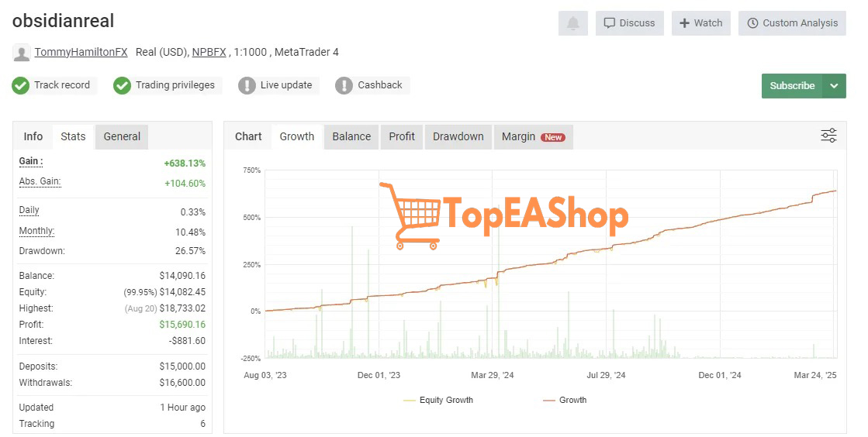This screenshot has height=437, width=868.
Task: Open the Margin tab marked New
Action: [x=534, y=136]
